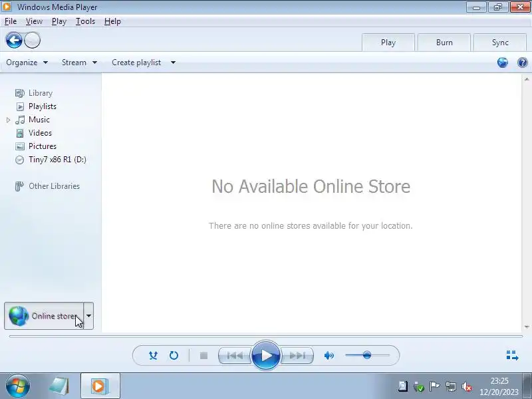Click the seek bar above playback controls
532x399 pixels.
[x=266, y=336]
